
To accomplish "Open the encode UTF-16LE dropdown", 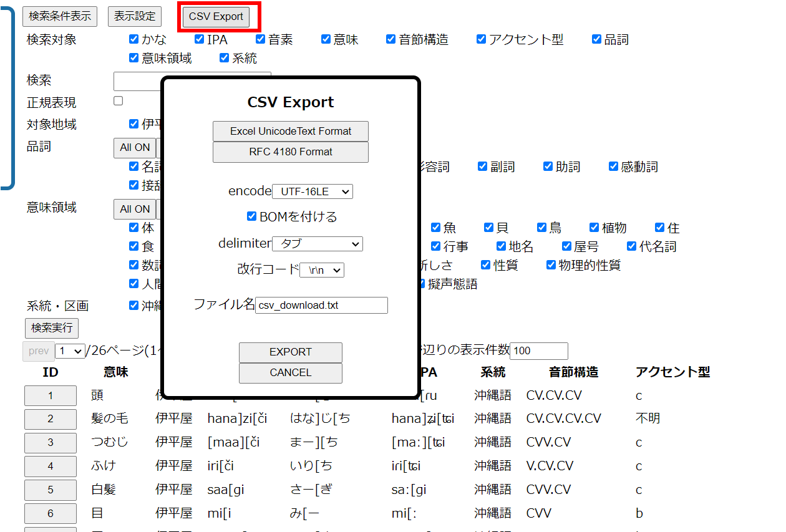I will (313, 191).
